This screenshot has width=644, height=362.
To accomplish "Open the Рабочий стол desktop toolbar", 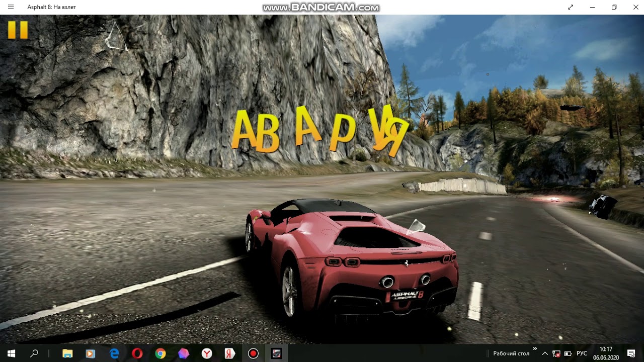I will (511, 353).
